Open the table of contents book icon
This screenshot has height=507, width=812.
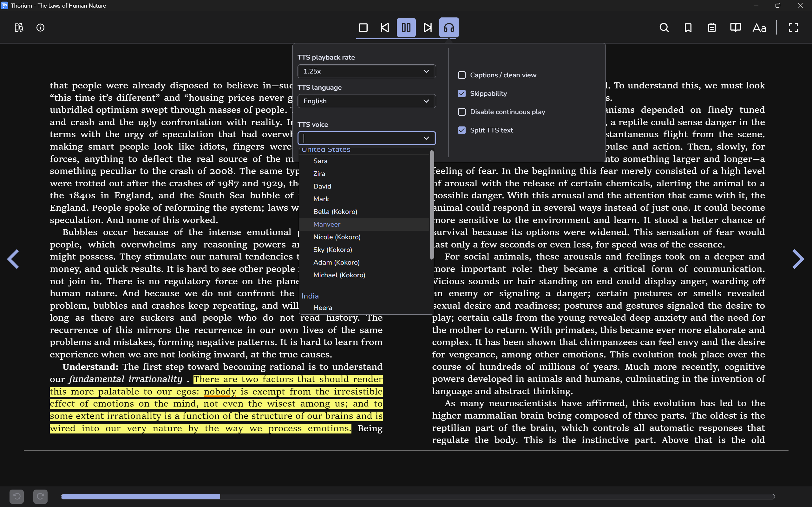[x=736, y=28]
